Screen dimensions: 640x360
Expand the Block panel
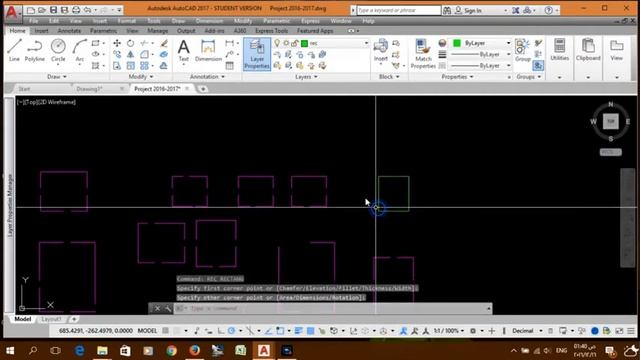point(389,77)
